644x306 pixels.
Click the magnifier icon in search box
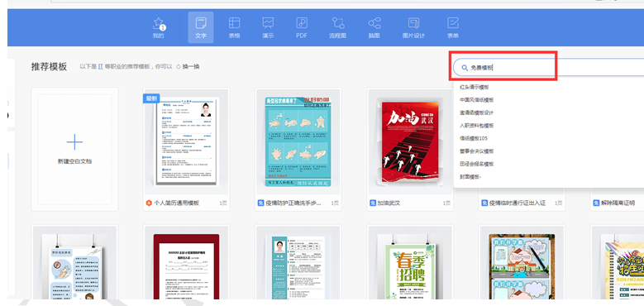pos(465,68)
